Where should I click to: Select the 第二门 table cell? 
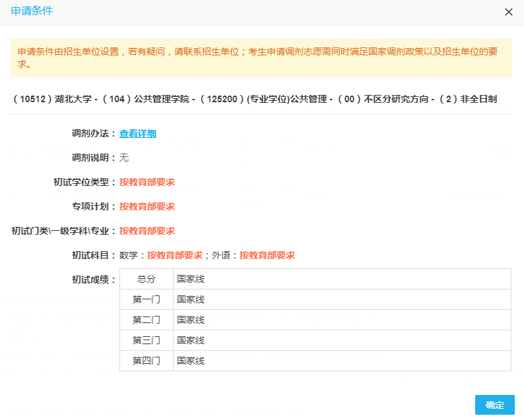146,320
